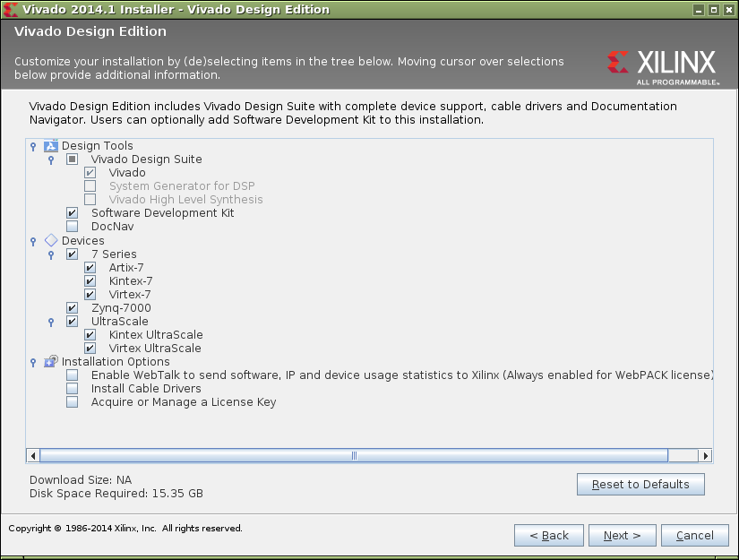Toggle the Vivado checkbox
The height and width of the screenshot is (560, 739).
pos(90,173)
